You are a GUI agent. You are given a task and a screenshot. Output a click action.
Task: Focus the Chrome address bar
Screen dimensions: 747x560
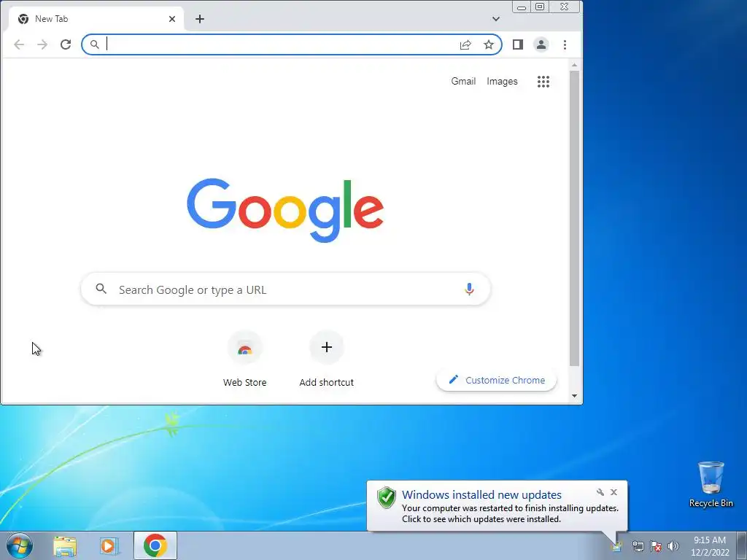281,44
